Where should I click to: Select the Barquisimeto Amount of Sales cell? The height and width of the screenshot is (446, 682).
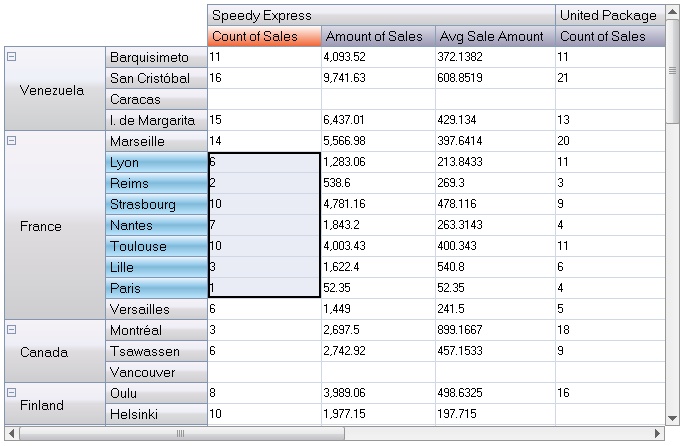(x=378, y=58)
